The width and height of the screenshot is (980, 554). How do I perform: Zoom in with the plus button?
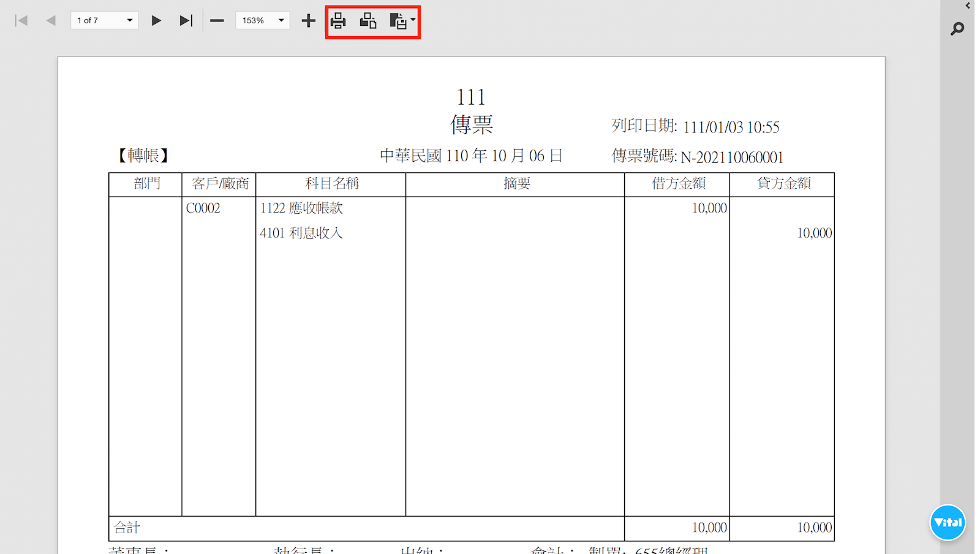coord(308,21)
